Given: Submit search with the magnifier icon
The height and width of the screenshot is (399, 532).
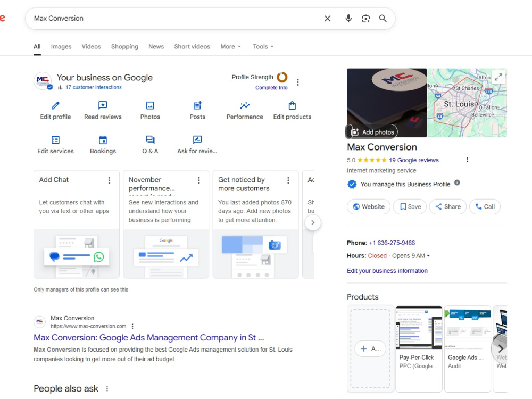Looking at the screenshot, I should tap(383, 19).
